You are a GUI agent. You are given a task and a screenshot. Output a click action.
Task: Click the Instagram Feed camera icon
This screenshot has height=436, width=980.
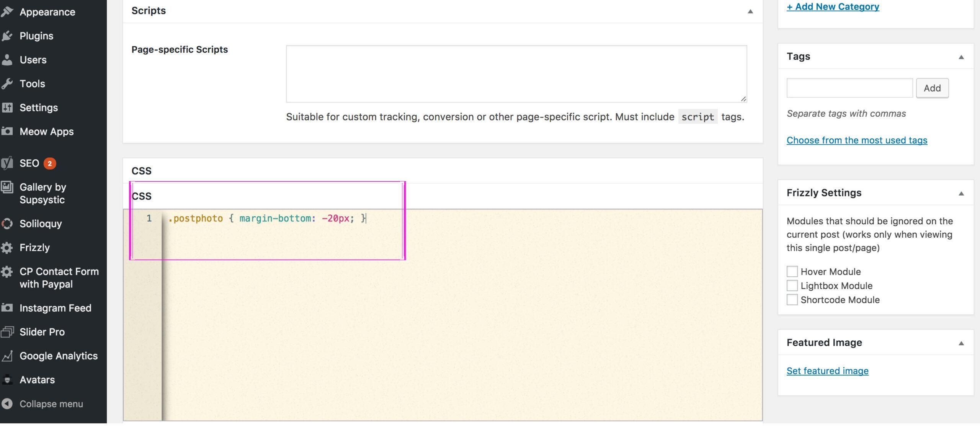[x=7, y=308]
